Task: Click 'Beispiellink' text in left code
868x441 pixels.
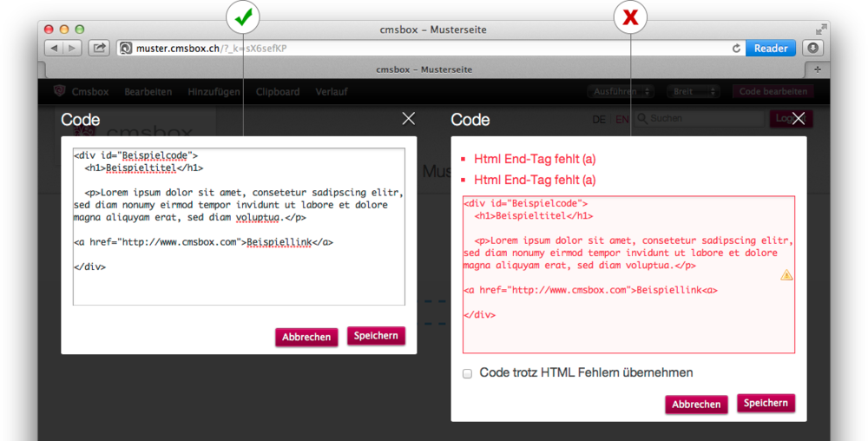Action: (279, 242)
